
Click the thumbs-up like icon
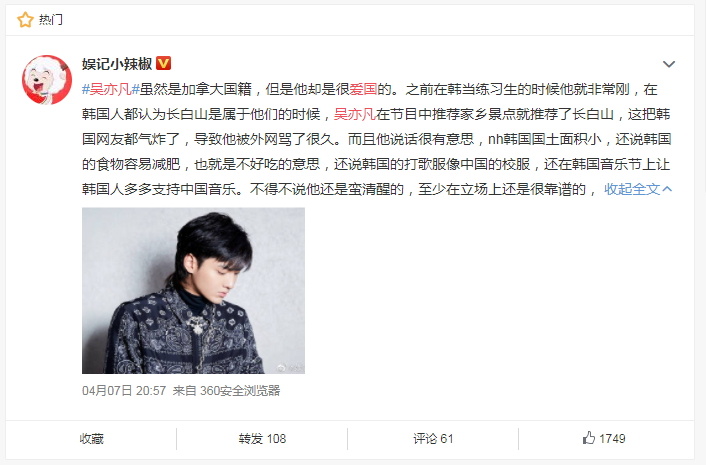(x=588, y=438)
